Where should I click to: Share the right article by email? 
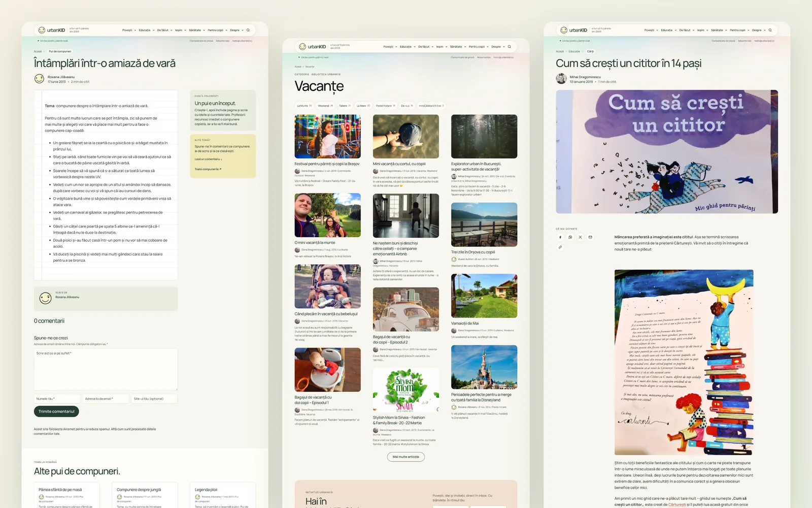click(590, 237)
